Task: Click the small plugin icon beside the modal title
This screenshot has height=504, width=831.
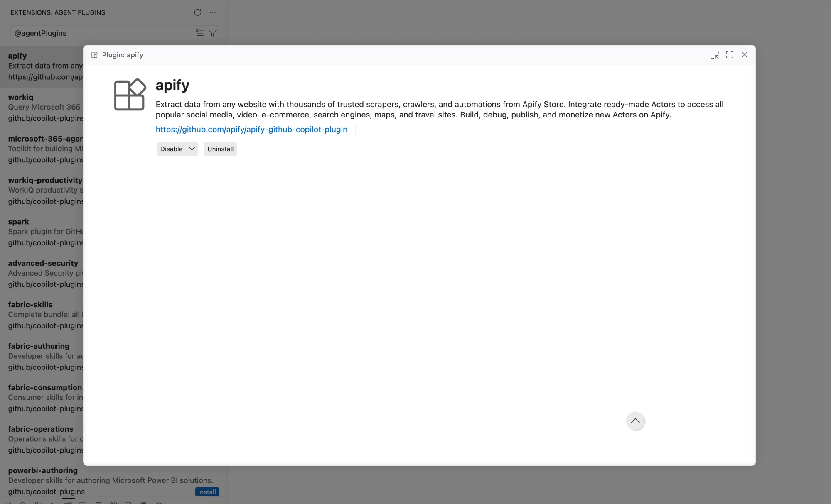Action: [94, 55]
